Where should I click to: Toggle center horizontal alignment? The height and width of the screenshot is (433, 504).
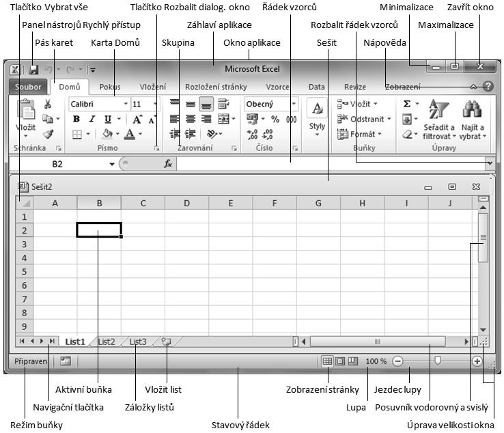(191, 119)
